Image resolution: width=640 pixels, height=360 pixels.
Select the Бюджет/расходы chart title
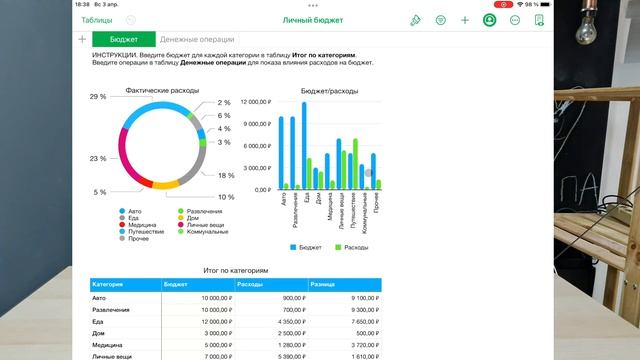(x=329, y=91)
